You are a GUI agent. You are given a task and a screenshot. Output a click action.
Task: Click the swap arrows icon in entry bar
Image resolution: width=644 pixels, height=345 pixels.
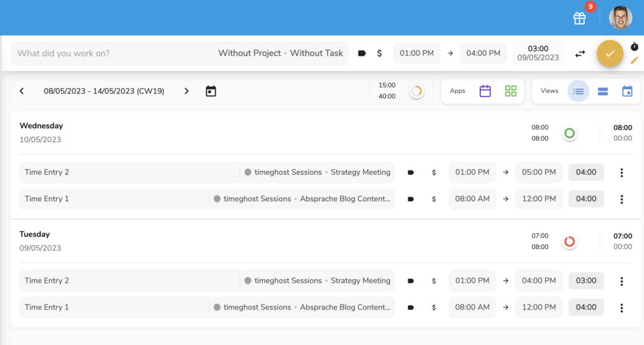580,53
